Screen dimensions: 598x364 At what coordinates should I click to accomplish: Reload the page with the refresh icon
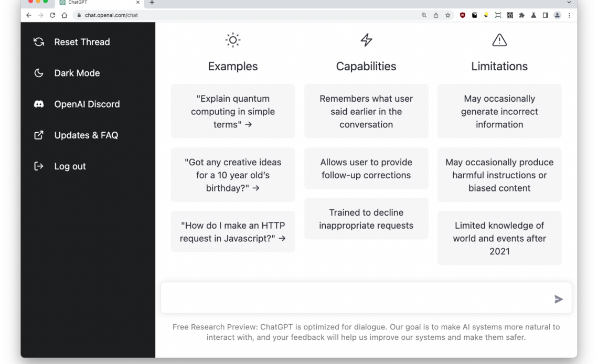point(52,15)
